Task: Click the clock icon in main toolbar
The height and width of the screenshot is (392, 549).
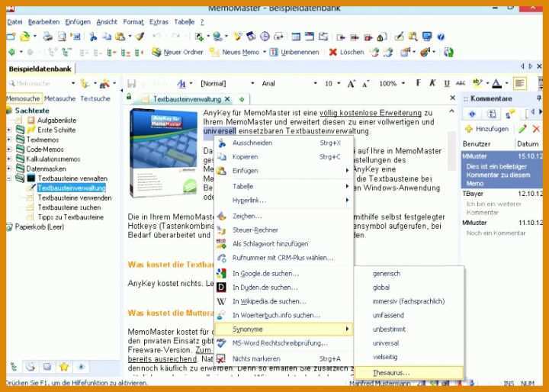Action: [265, 37]
